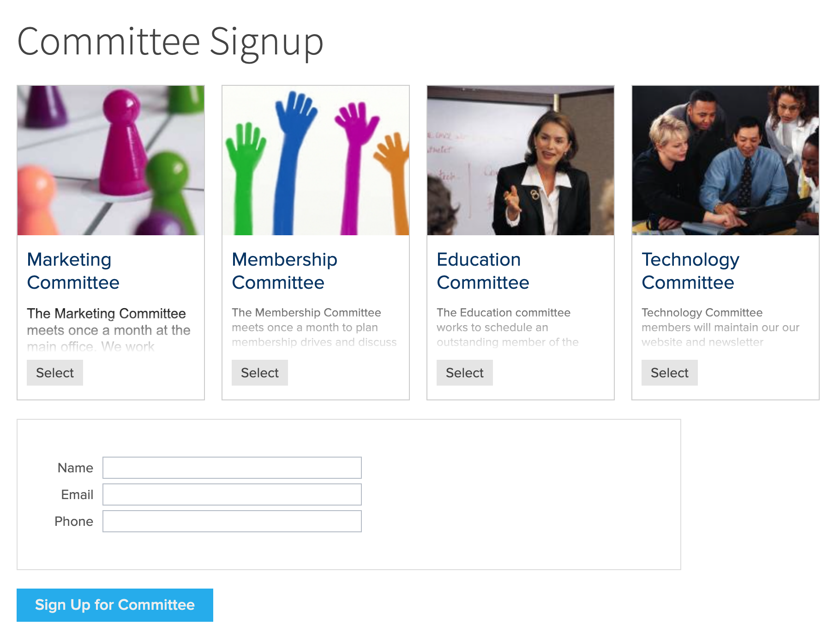Submit with Sign Up for Committee button
840x643 pixels.
115,605
